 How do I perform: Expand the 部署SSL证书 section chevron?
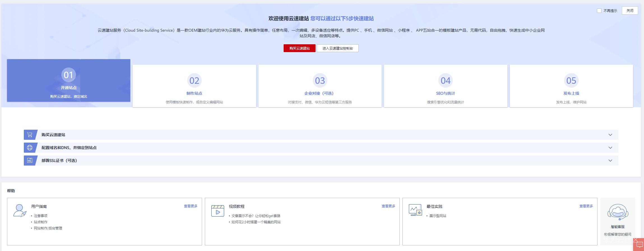click(x=610, y=161)
